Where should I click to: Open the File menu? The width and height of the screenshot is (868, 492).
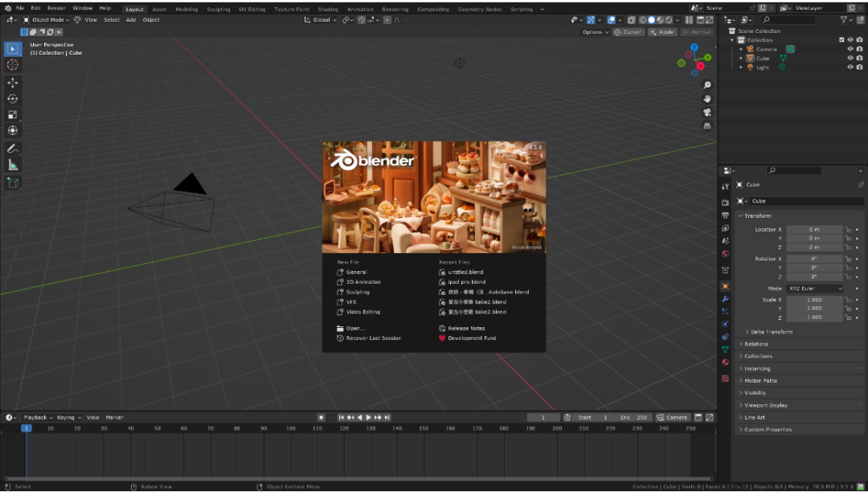(x=20, y=8)
